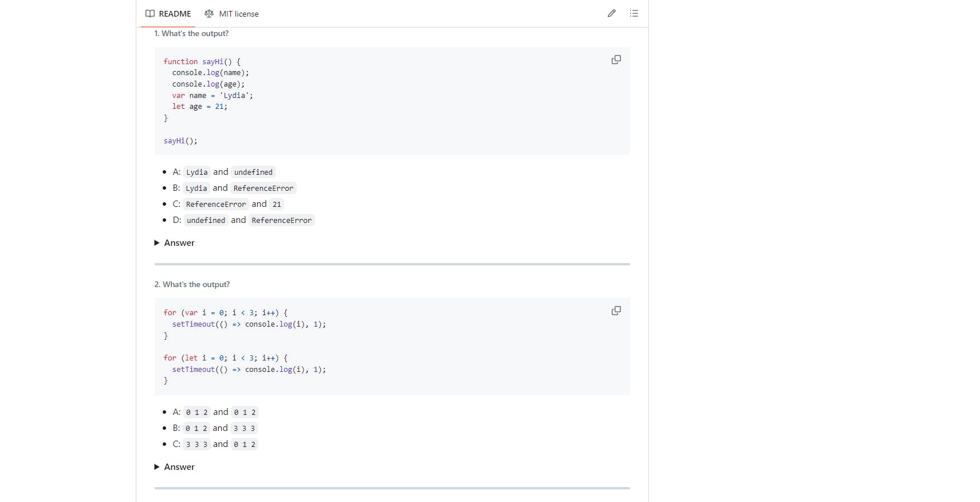Viewport: 980px width, 502px height.
Task: Click the scales icon beside MIT license
Action: click(x=209, y=14)
